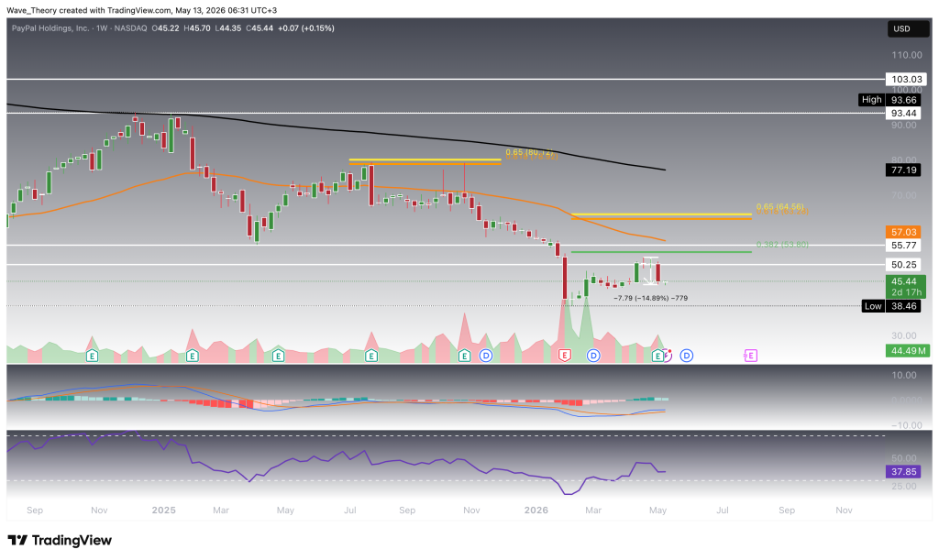Select the 50.25 horizontal line label
939x560 pixels.
[903, 265]
